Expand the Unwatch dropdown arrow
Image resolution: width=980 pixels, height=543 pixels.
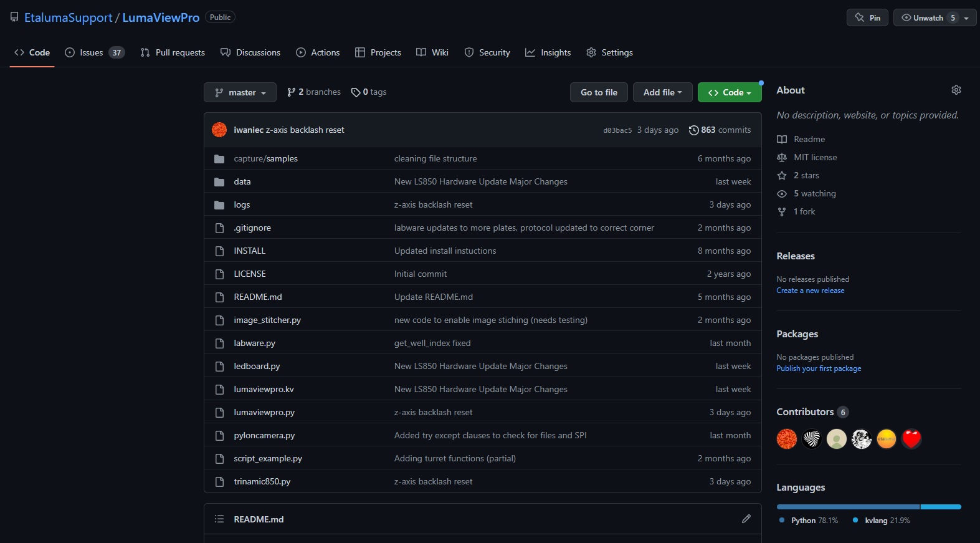[x=966, y=18]
